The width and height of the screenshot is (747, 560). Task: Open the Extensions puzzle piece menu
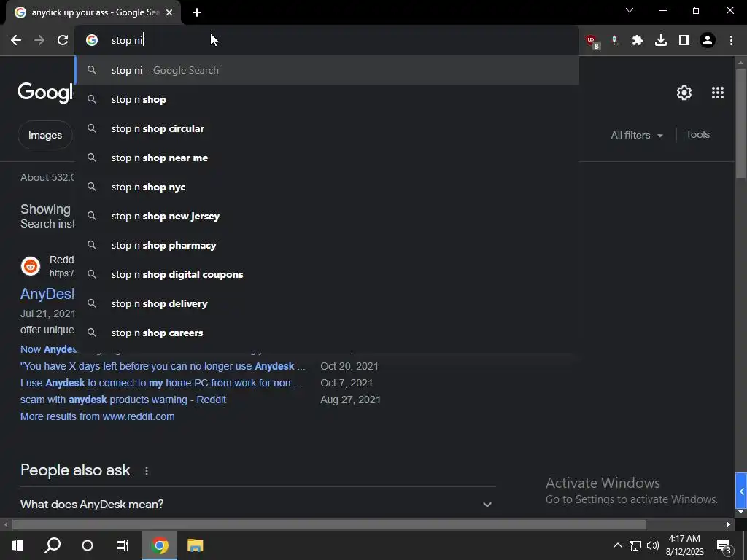pyautogui.click(x=638, y=41)
